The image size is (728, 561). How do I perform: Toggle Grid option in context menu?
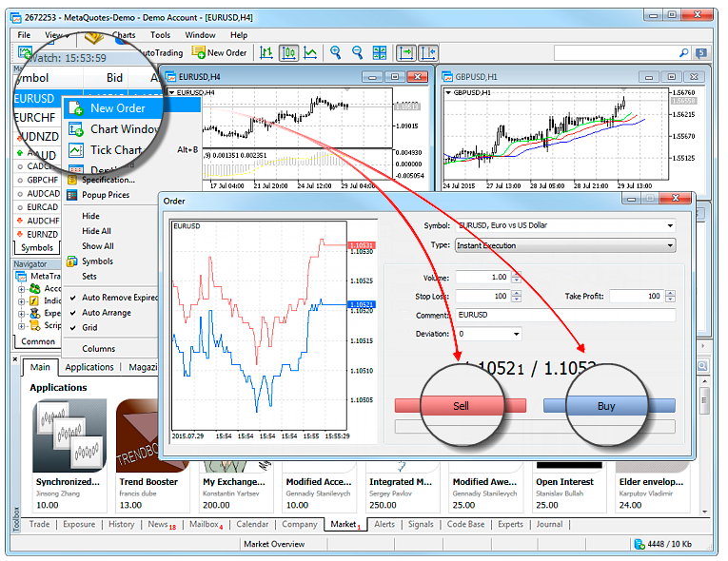point(89,327)
